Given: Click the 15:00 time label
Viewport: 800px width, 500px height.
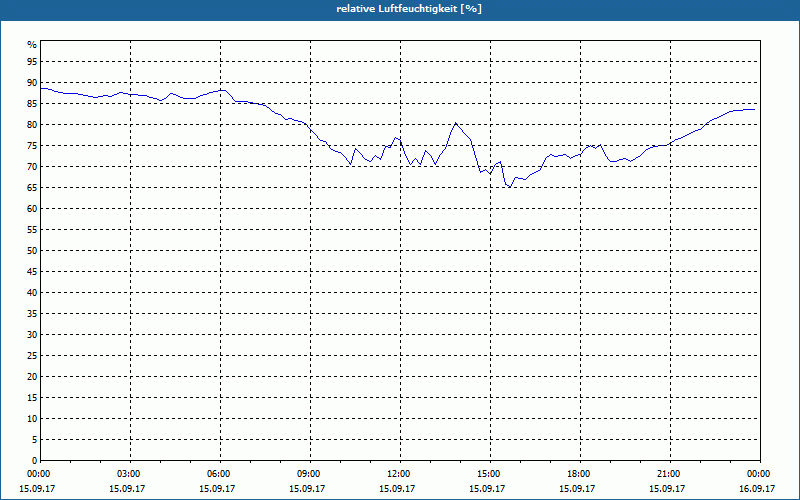Looking at the screenshot, I should (490, 474).
